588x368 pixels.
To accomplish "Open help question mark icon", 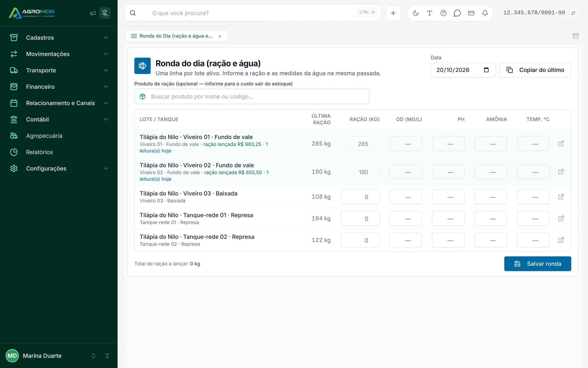I will [443, 13].
